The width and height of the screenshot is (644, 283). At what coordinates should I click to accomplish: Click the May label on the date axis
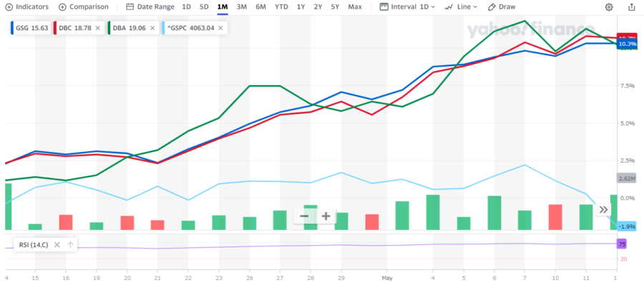coord(387,278)
